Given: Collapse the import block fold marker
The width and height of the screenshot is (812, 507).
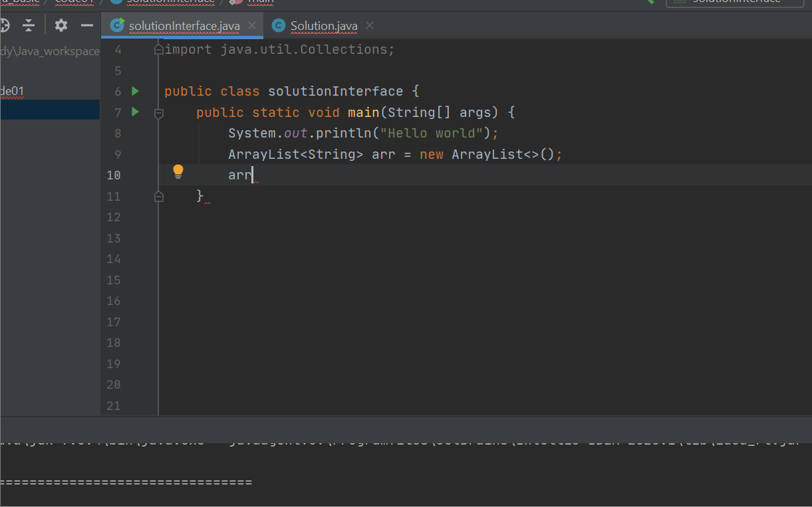Looking at the screenshot, I should tap(158, 49).
